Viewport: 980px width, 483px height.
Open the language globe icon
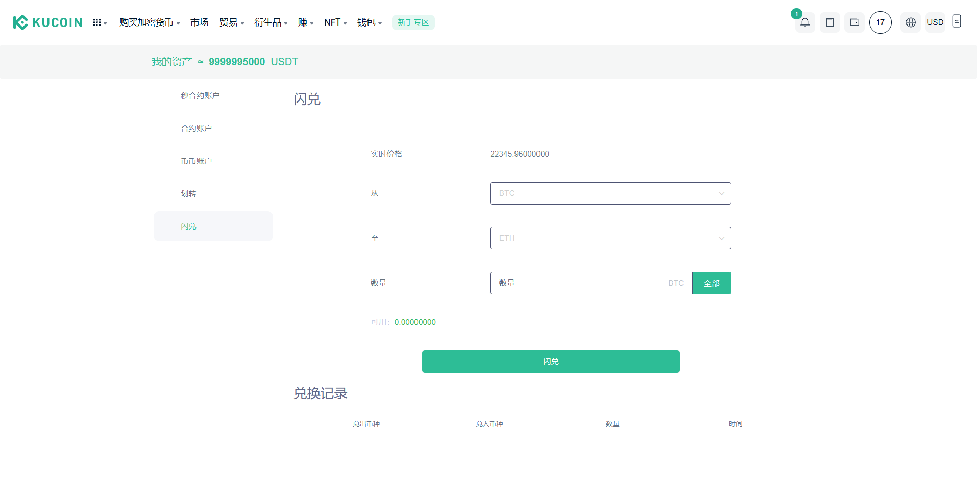pyautogui.click(x=911, y=22)
